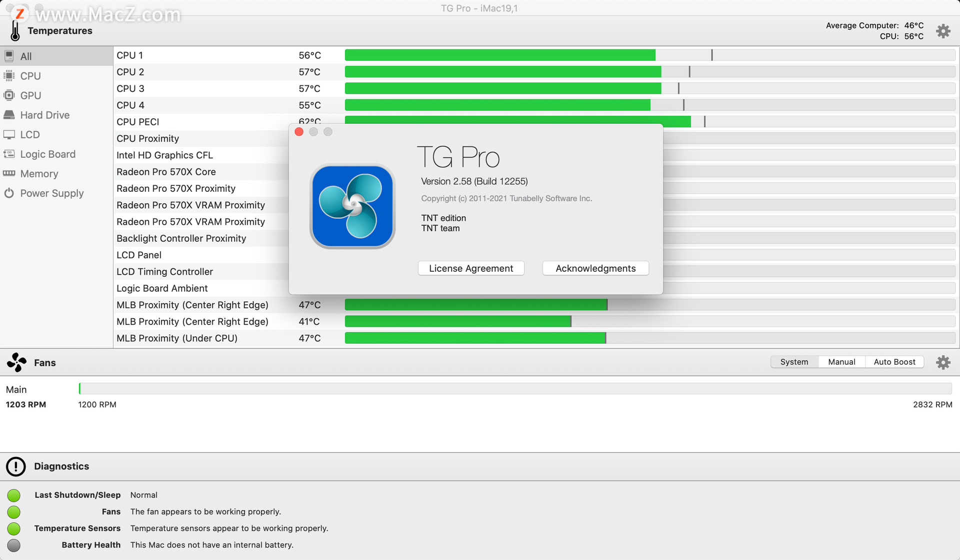Click the Diagnostics exclamation icon
This screenshot has width=960, height=560.
(x=16, y=466)
